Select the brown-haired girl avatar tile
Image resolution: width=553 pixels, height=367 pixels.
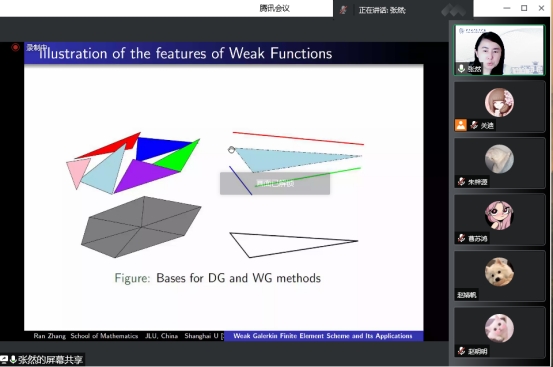point(499,106)
